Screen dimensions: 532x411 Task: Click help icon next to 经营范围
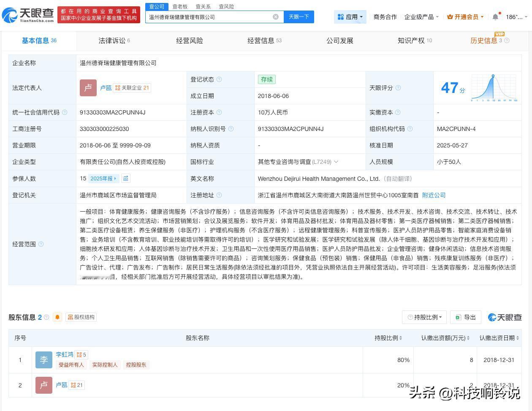(x=41, y=244)
